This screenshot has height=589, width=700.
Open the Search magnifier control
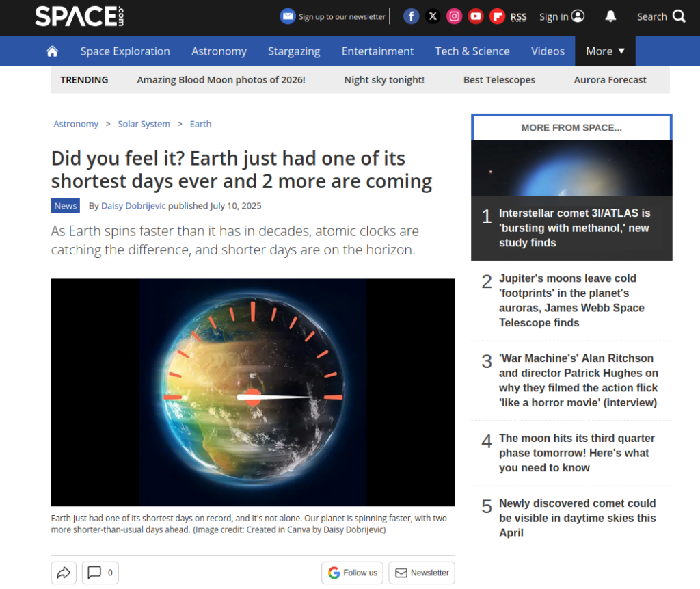[661, 16]
